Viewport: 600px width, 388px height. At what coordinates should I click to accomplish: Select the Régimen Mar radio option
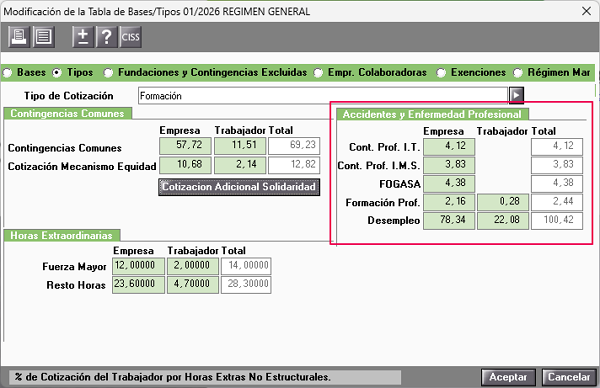(518, 73)
